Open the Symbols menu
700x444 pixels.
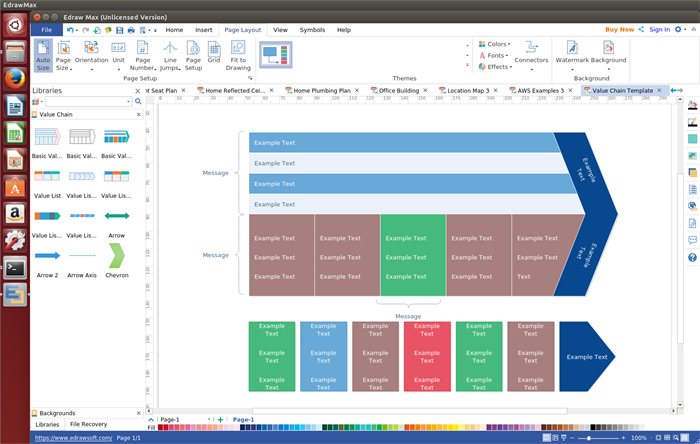coord(312,30)
